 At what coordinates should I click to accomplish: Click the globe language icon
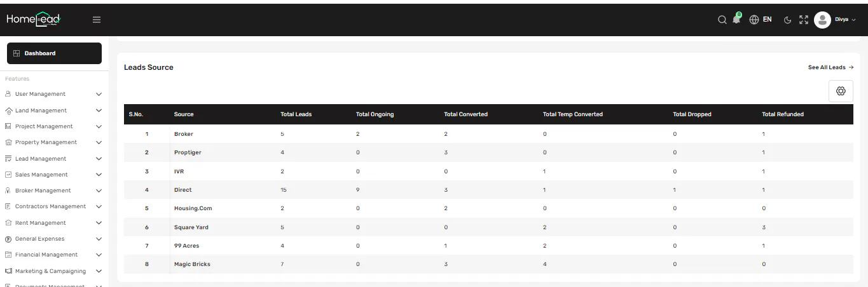click(754, 20)
